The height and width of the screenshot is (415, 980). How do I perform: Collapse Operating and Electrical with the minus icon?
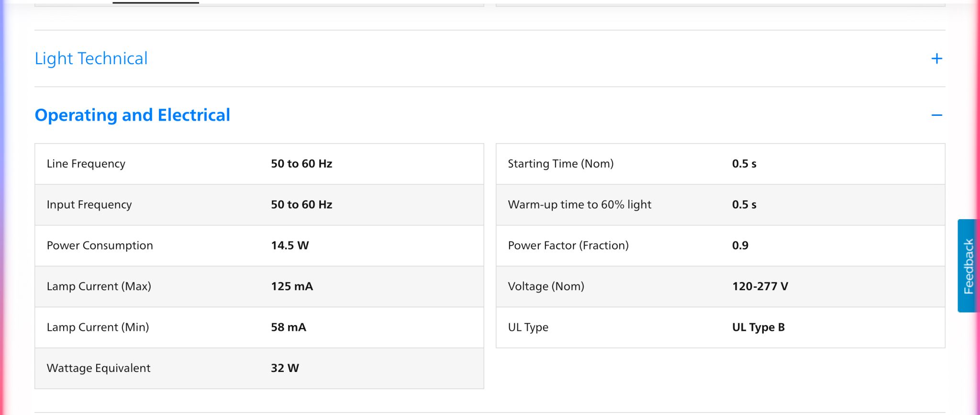[936, 115]
